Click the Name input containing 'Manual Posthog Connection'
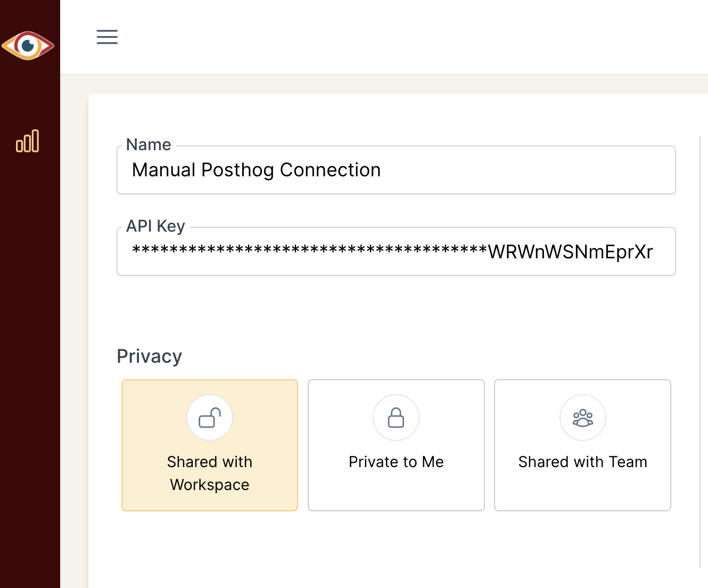 tap(396, 170)
